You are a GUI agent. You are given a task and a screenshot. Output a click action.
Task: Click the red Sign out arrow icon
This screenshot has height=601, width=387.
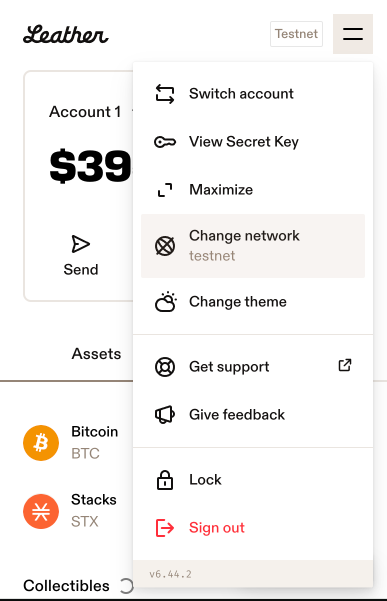pyautogui.click(x=165, y=528)
